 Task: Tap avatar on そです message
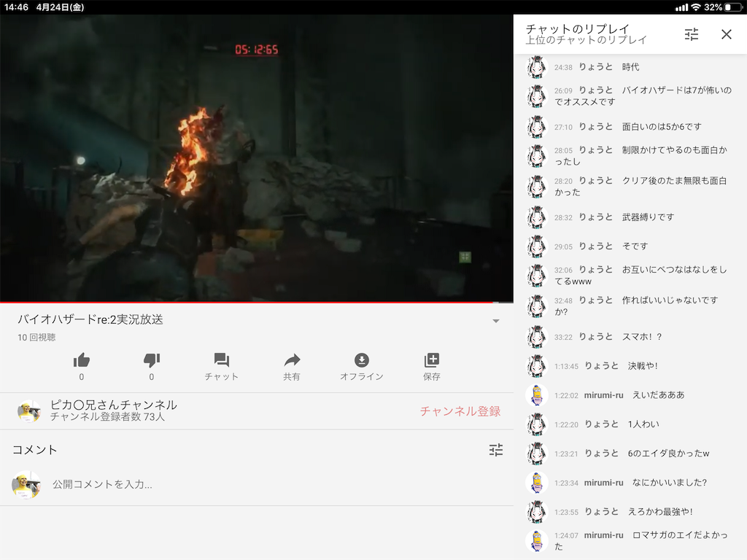tap(536, 246)
